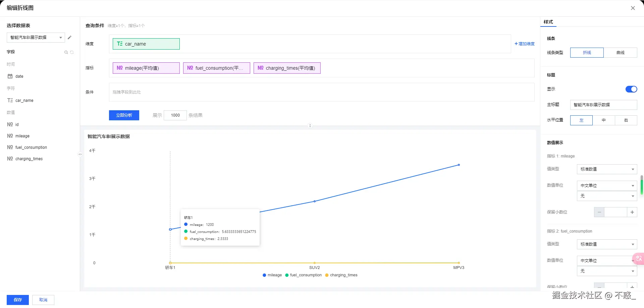The image size is (644, 308).
Task: Click the number icon beside mileage field
Action: (x=10, y=136)
